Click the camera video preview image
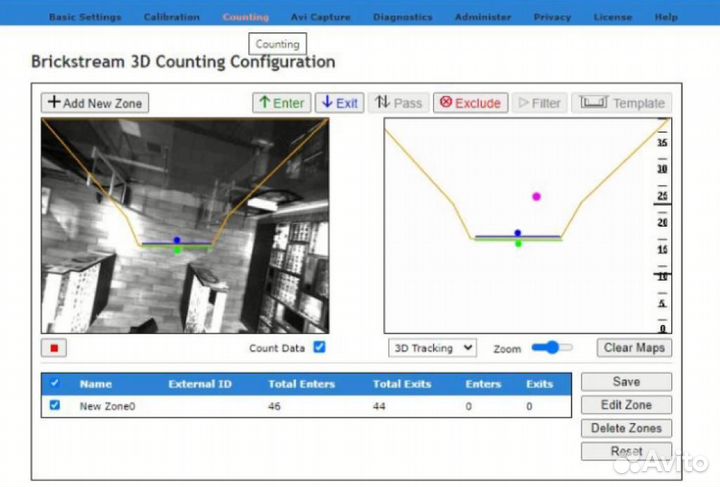Image resolution: width=720 pixels, height=487 pixels. pos(185,225)
